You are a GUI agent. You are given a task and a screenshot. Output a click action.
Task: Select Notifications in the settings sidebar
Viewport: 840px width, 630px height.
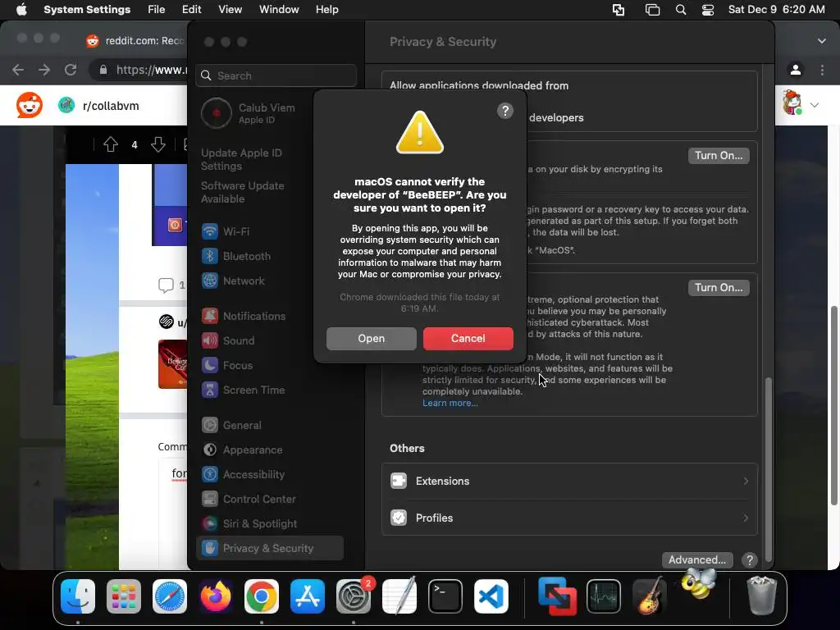click(x=270, y=316)
